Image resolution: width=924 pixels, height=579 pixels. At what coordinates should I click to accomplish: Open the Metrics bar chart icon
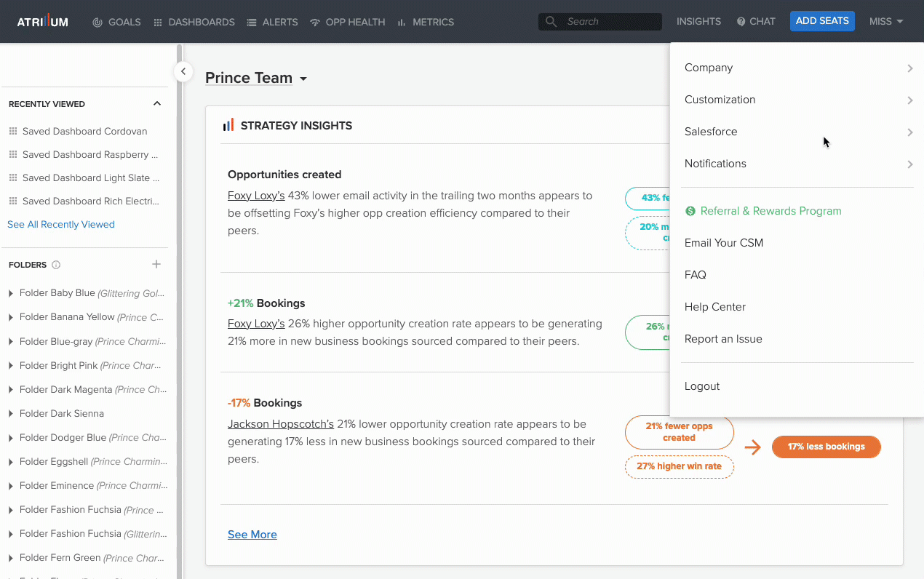(x=402, y=22)
